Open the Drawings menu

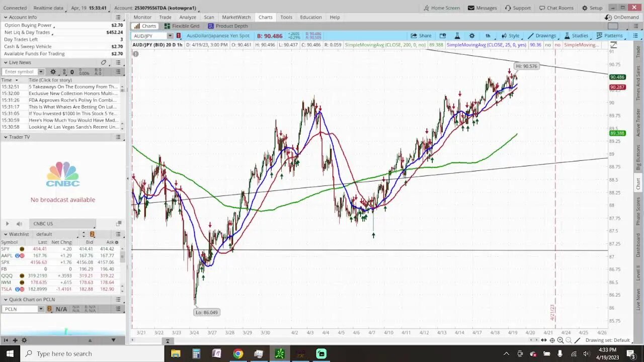coord(541,36)
